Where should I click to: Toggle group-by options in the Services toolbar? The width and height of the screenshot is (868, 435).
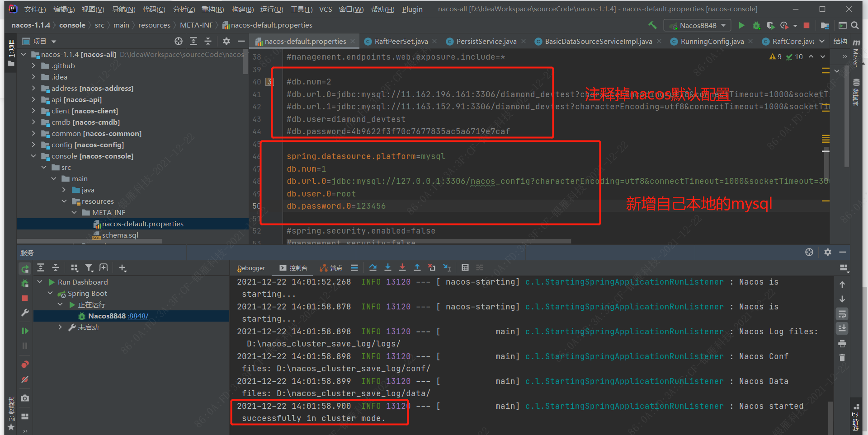coord(75,268)
